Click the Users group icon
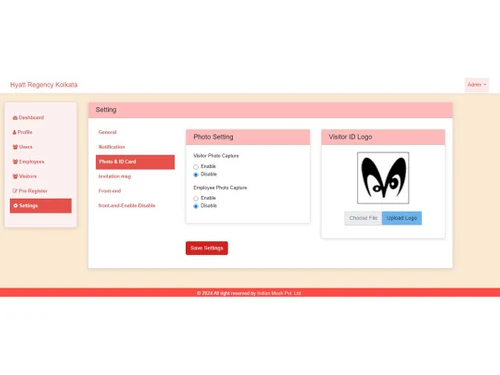Screen dimensions: 500x375 tap(15, 147)
